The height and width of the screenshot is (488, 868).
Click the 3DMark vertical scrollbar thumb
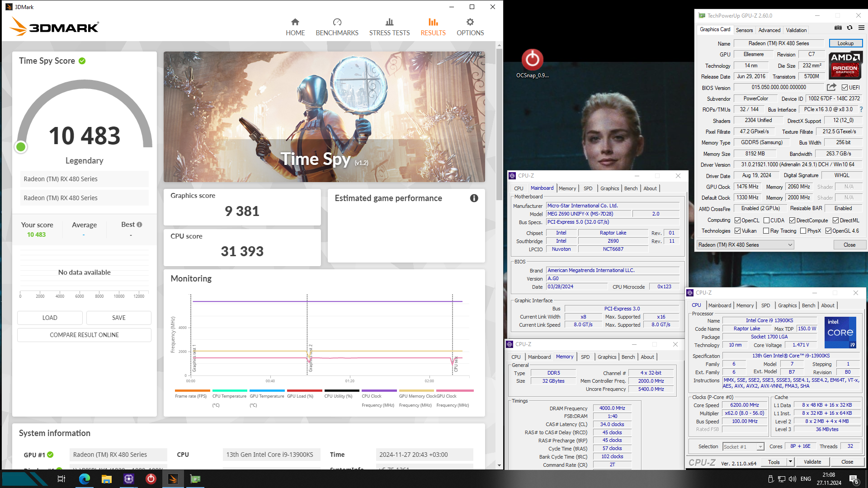coord(499,124)
